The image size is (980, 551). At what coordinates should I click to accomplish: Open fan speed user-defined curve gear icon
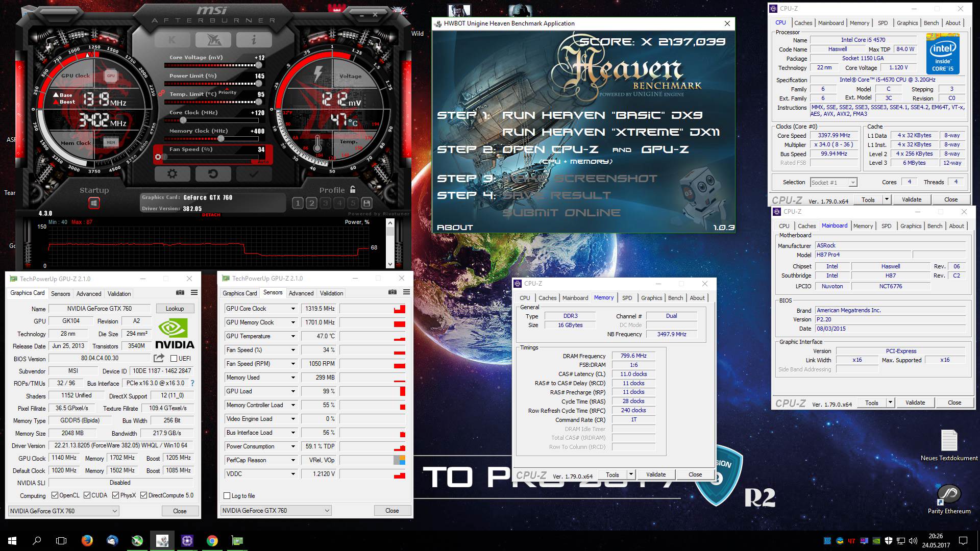tap(158, 157)
